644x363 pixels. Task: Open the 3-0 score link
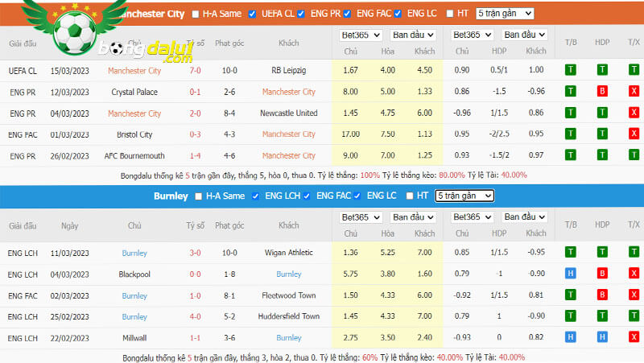point(195,253)
